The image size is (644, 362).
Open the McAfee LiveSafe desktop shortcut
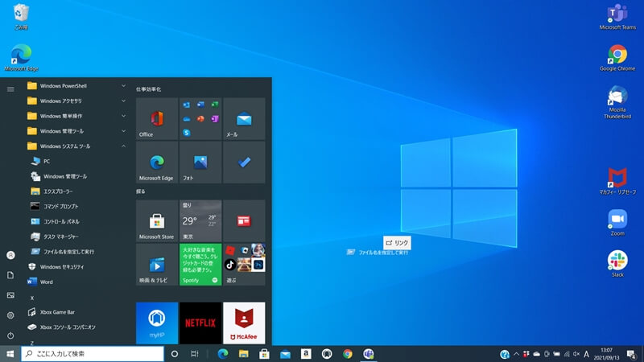tap(617, 181)
